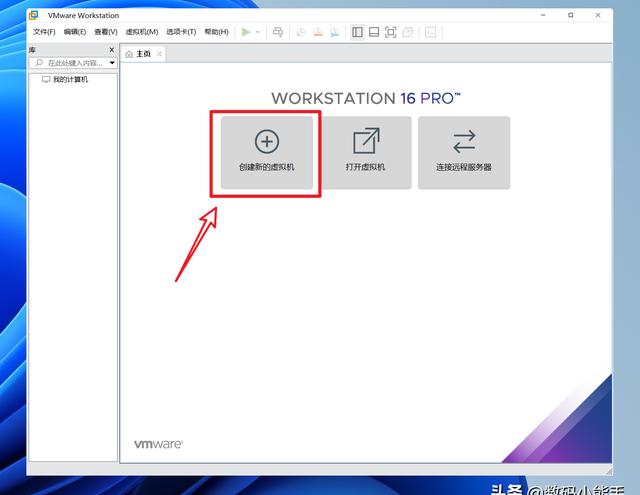This screenshot has width=640, height=495.
Task: Open the 虚拟机(M) menu
Action: click(142, 32)
